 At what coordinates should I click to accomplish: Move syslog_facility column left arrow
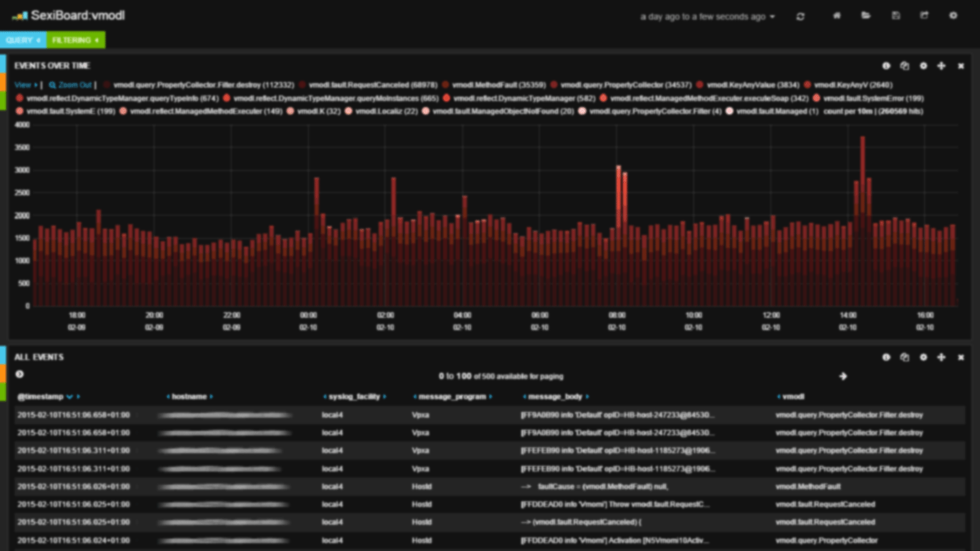325,397
